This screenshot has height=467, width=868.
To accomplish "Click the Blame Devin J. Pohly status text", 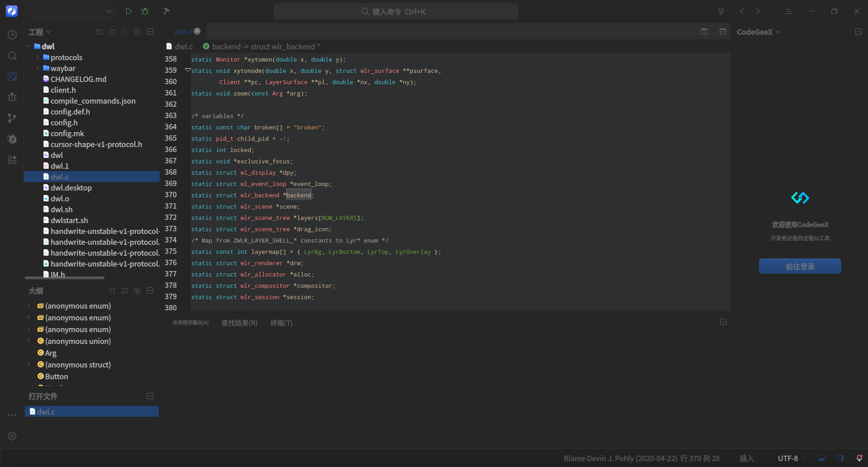I will (620, 458).
